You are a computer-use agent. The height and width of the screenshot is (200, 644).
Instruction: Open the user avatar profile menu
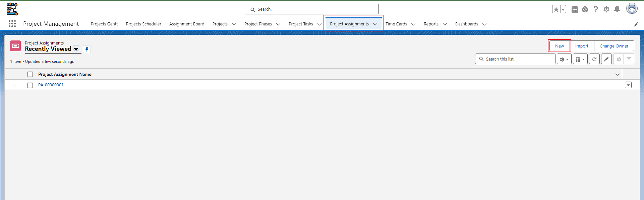click(x=632, y=9)
